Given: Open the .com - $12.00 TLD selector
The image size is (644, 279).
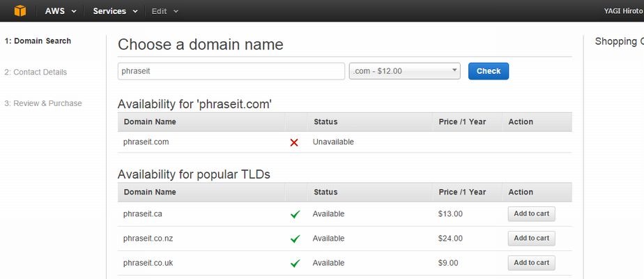Looking at the screenshot, I should click(x=404, y=71).
